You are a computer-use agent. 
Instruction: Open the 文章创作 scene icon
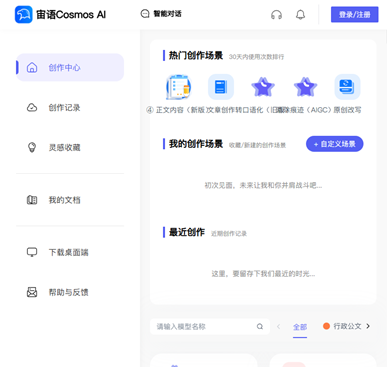(221, 87)
